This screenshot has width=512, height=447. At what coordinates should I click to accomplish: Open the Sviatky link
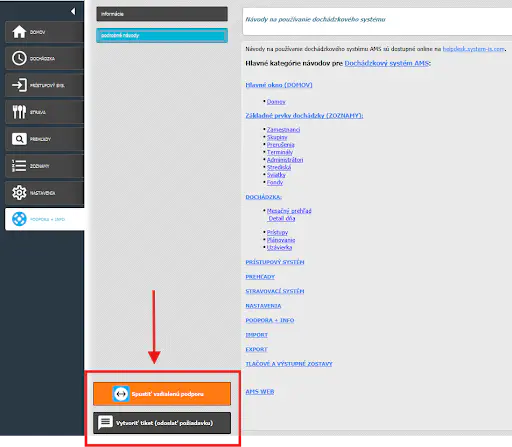click(276, 175)
